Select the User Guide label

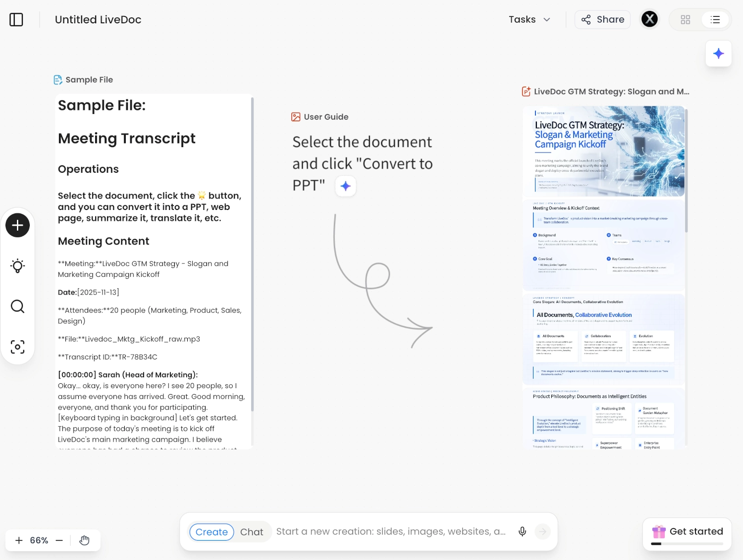pyautogui.click(x=326, y=117)
